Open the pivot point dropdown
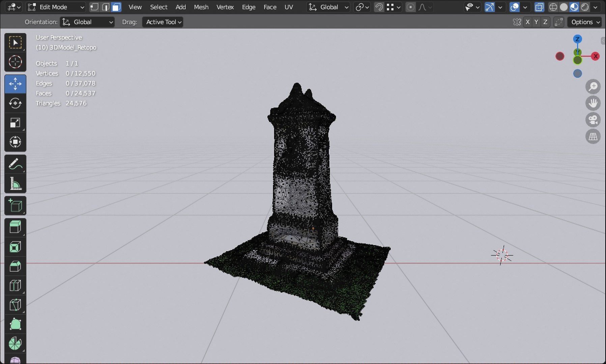Screen dimensions: 606x364 click(x=363, y=7)
